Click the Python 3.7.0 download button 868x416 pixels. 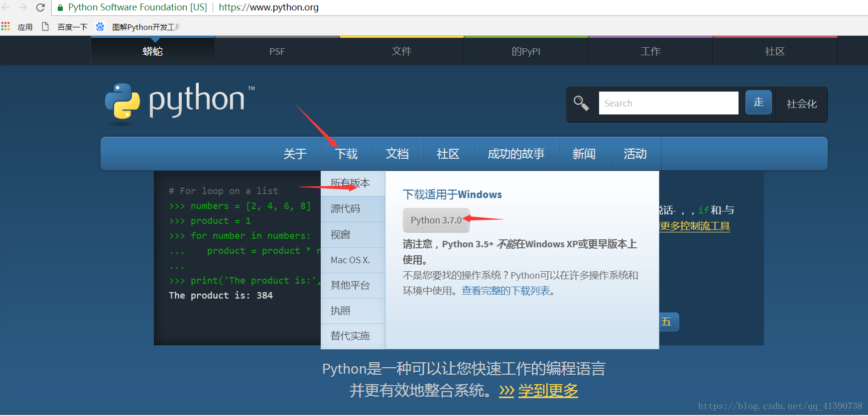click(436, 220)
